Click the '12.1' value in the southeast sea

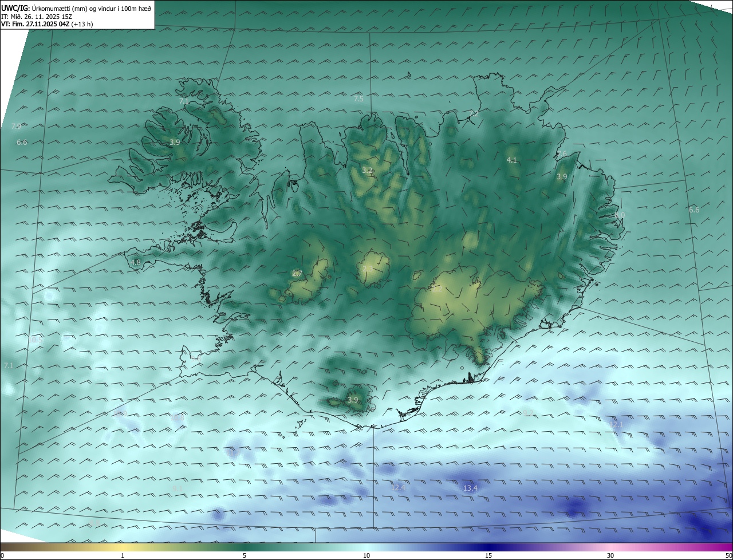pos(616,425)
